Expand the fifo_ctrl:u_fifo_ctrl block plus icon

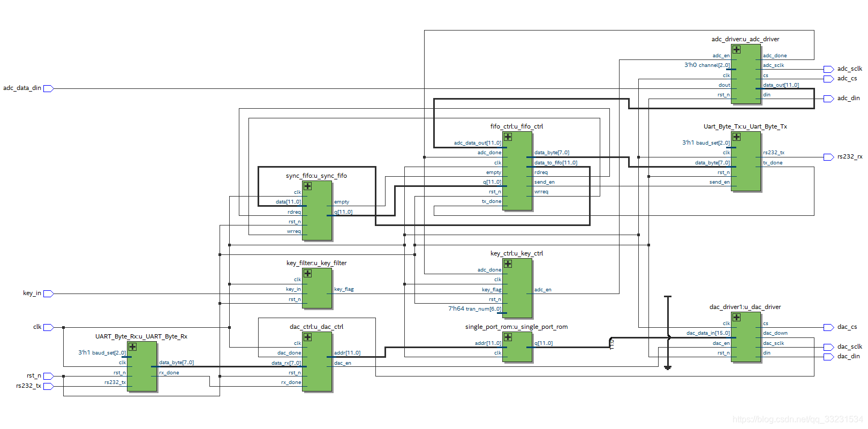click(x=508, y=137)
